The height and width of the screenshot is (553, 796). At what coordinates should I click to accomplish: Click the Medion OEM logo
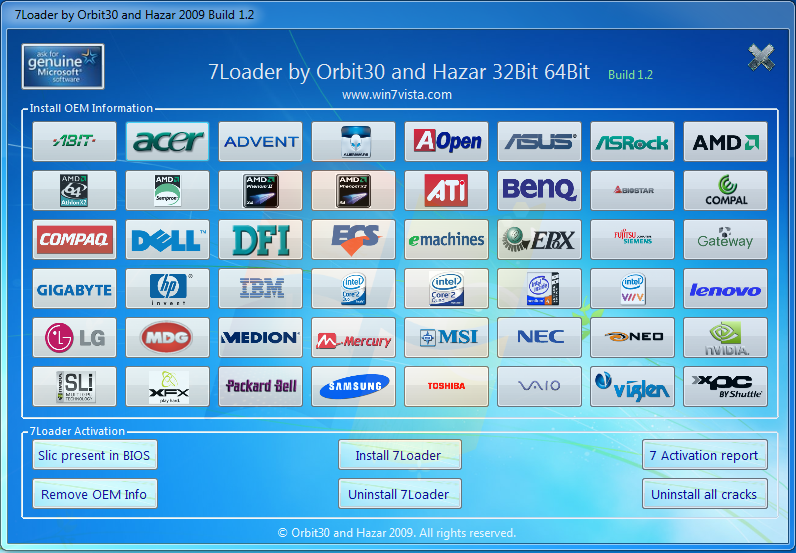point(260,338)
